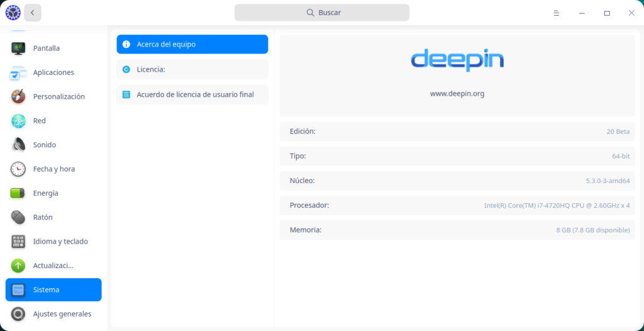644x331 pixels.
Task: Click the Red network globe icon
Action: 18,121
